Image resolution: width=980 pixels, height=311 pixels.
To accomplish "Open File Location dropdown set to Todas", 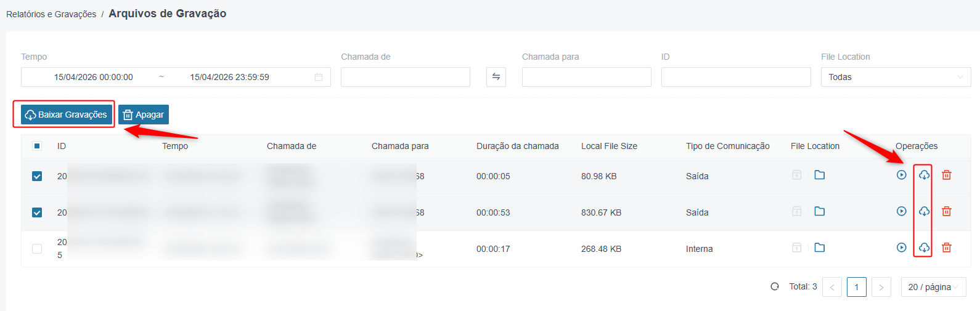I will 896,77.
